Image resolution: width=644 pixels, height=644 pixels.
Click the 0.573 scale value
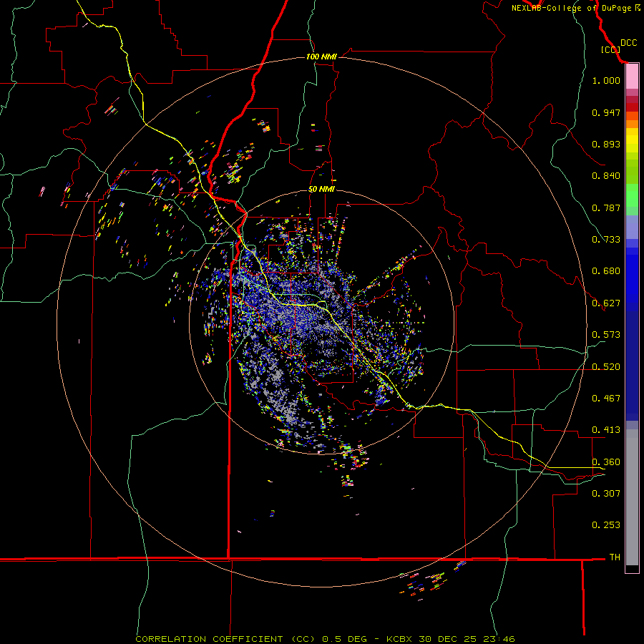[606, 335]
